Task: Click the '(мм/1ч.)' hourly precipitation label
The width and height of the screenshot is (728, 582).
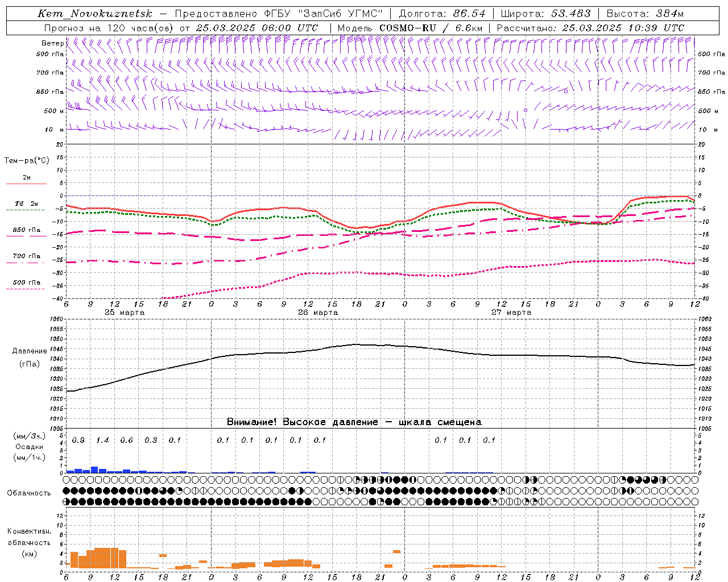Action: pos(29,457)
